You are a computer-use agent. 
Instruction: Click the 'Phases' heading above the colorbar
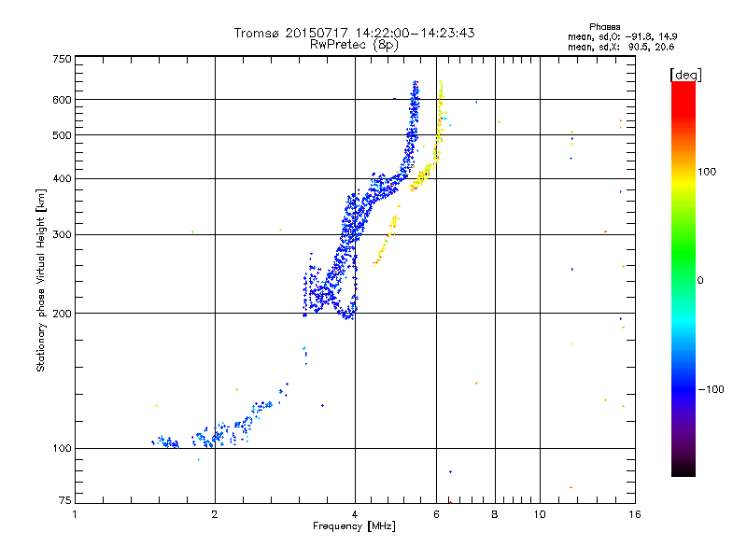pos(604,27)
